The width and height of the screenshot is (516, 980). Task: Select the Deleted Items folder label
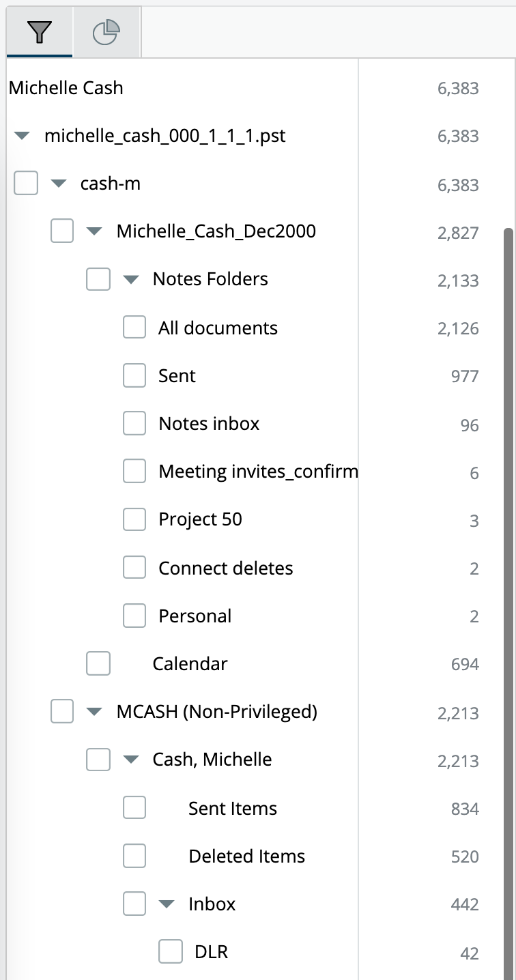coord(246,856)
